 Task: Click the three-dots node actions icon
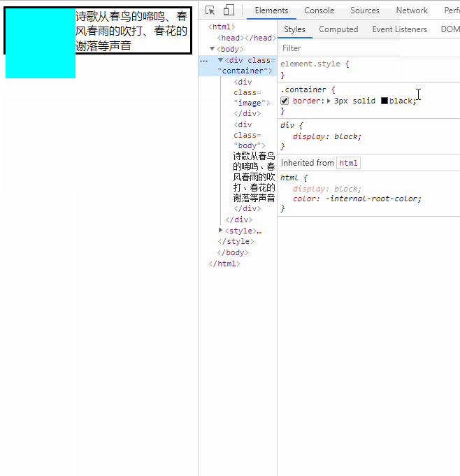pos(203,61)
